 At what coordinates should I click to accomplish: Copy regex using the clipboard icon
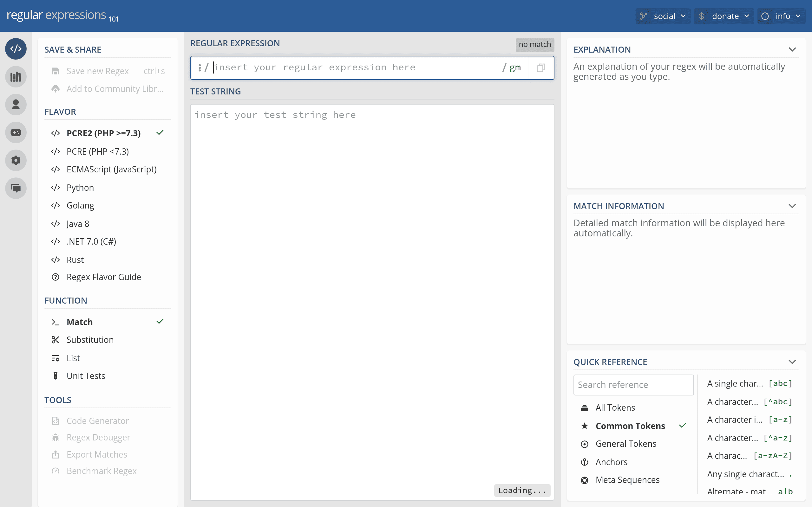coord(541,68)
